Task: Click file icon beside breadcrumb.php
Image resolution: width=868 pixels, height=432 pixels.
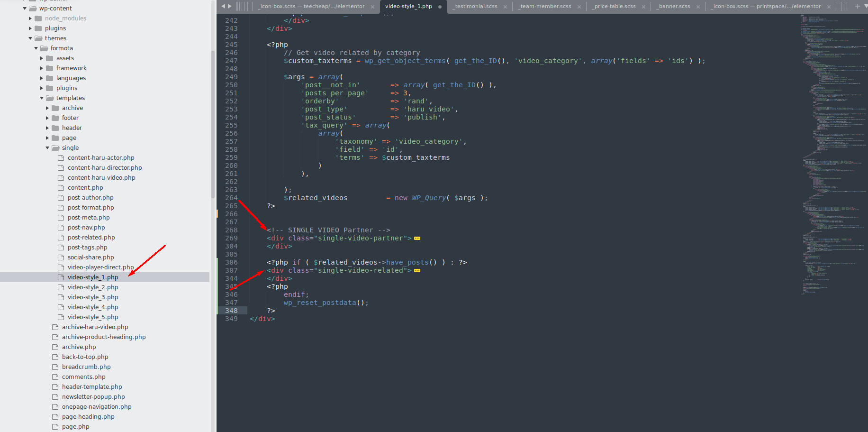Action: pyautogui.click(x=55, y=367)
